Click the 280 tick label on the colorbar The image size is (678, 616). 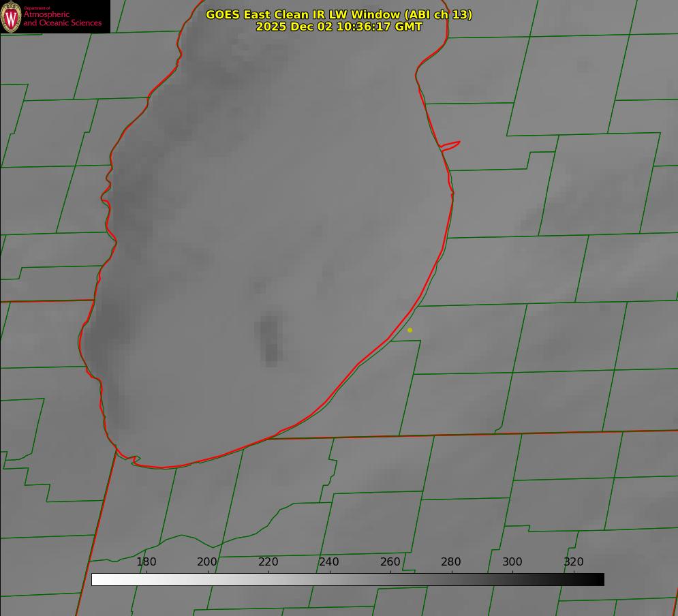coord(451,561)
